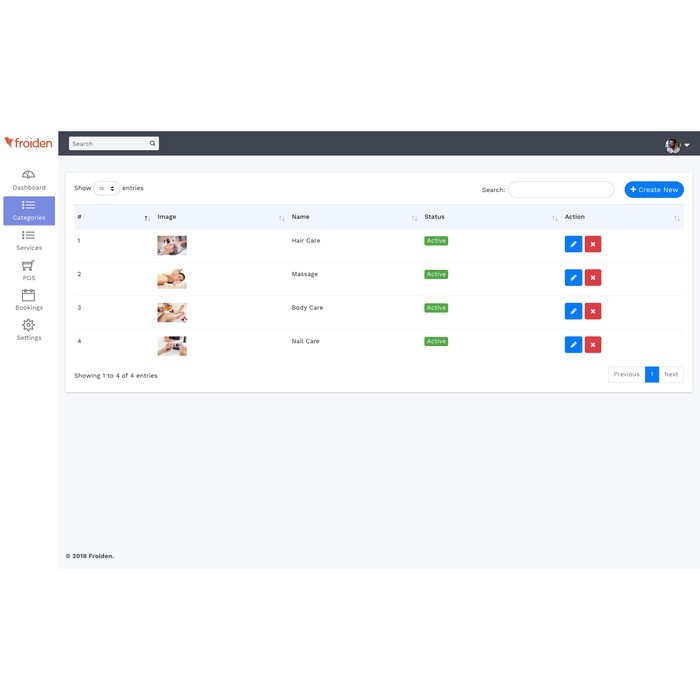700x700 pixels.
Task: Click Active badge in Body Care row
Action: pos(436,308)
